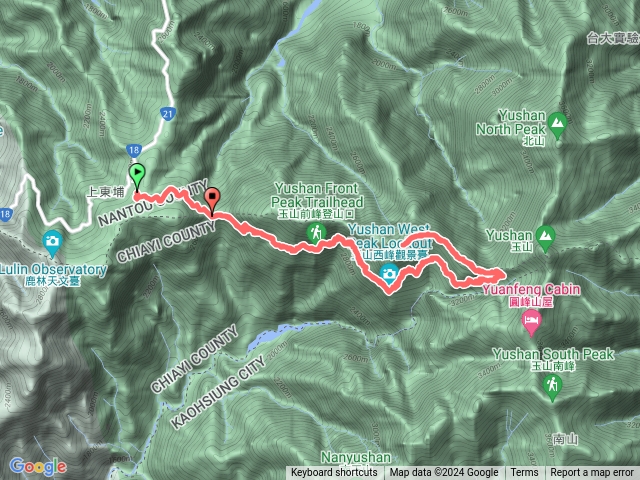Image resolution: width=640 pixels, height=480 pixels.
Task: Select the Yushan North Peak mountain pin
Action: [557, 124]
